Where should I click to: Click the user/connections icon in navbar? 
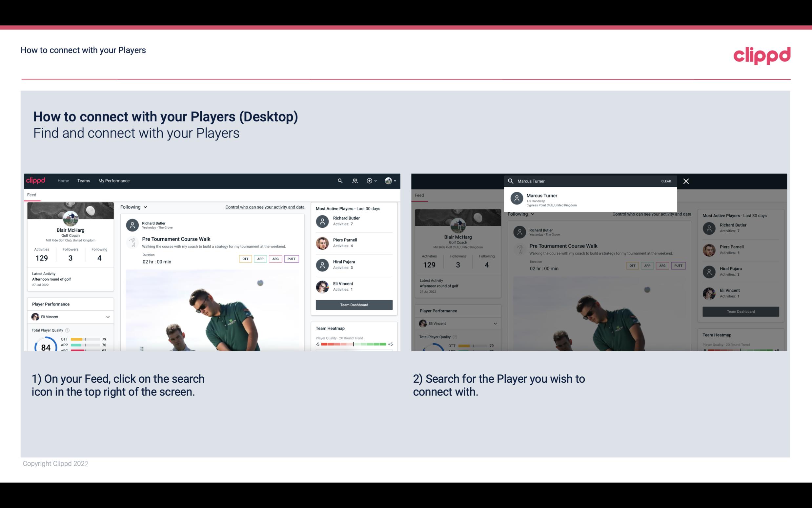[x=354, y=181]
